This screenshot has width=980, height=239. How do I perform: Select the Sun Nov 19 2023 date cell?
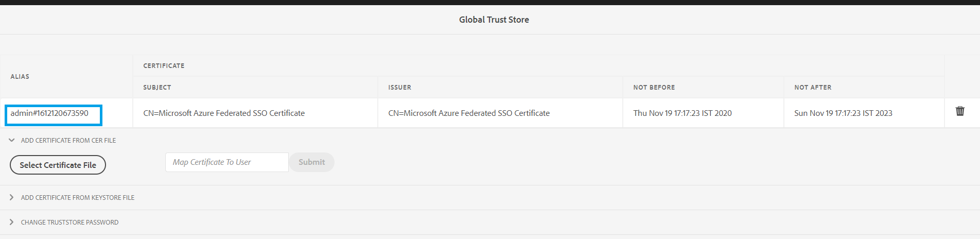click(843, 113)
